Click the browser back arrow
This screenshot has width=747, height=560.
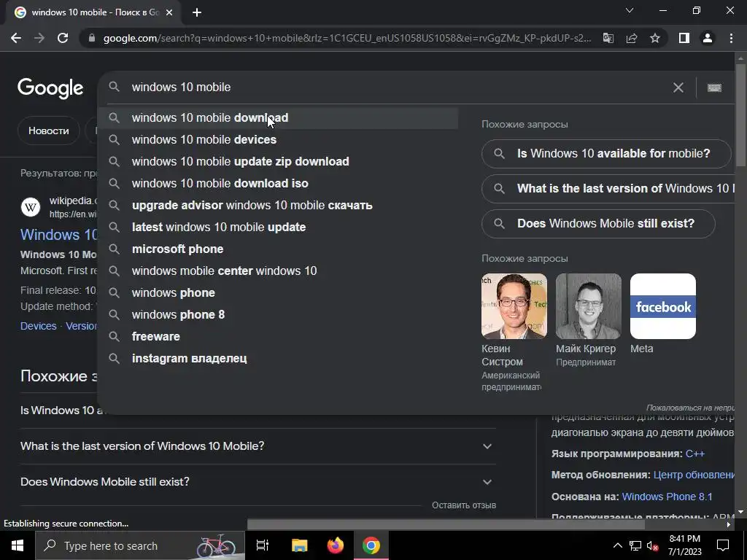coord(16,38)
